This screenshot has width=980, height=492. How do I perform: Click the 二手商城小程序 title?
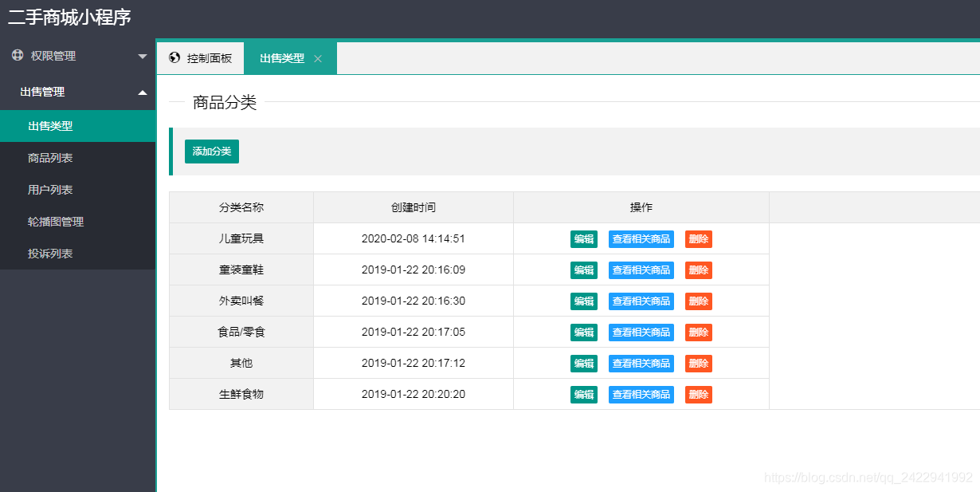(x=69, y=17)
